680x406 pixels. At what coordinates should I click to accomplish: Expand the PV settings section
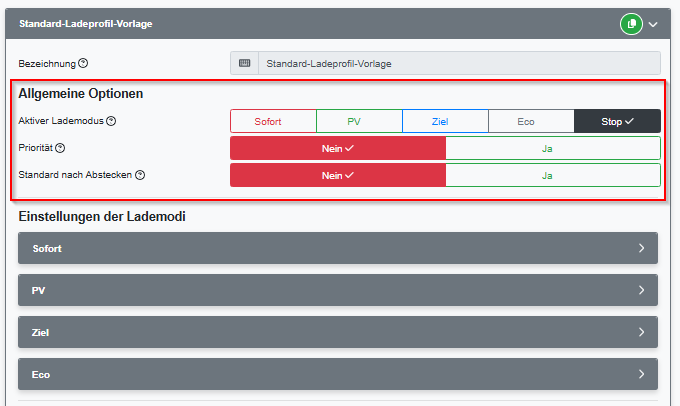[x=338, y=290]
